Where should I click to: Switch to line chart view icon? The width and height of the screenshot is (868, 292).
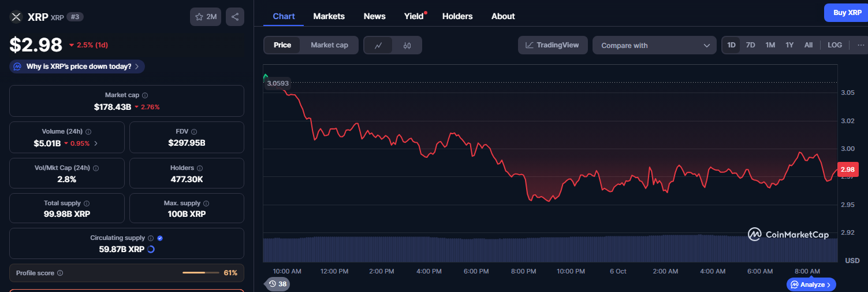378,45
